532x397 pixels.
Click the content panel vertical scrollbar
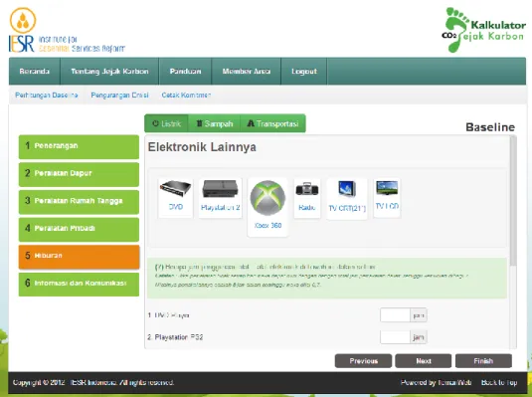[x=513, y=200]
